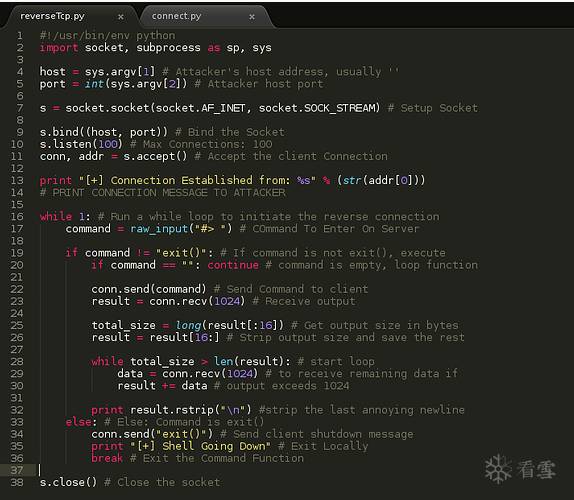The height and width of the screenshot is (500, 574).
Task: Click 'conn.recv(1024)' on line 29
Action: (x=210, y=374)
